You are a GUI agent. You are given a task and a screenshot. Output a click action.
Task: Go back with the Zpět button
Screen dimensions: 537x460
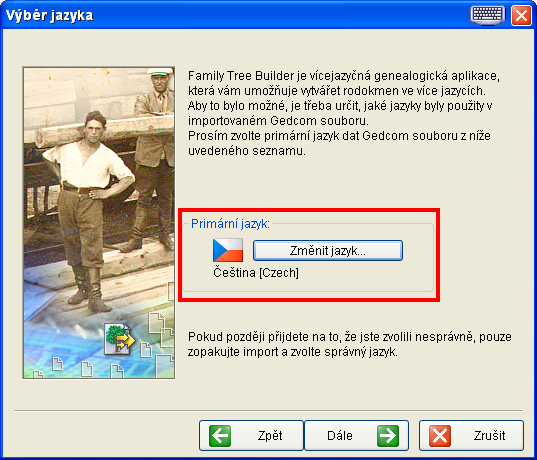coord(251,435)
